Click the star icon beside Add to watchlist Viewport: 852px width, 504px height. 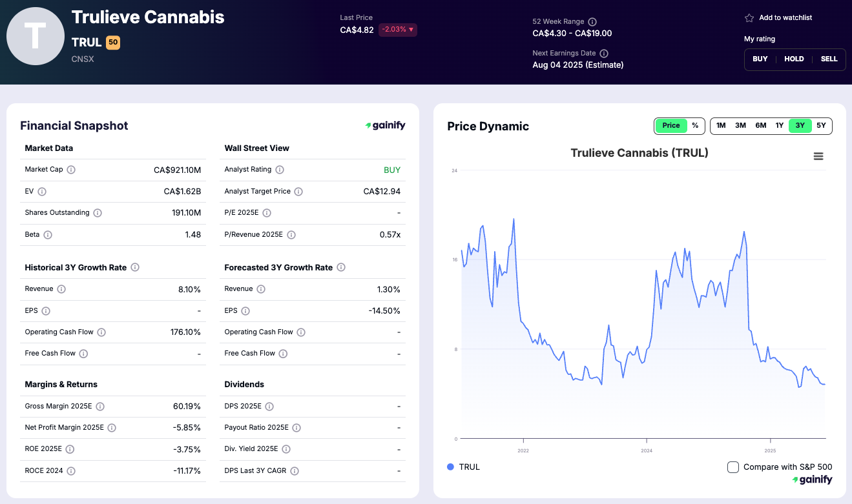[749, 18]
